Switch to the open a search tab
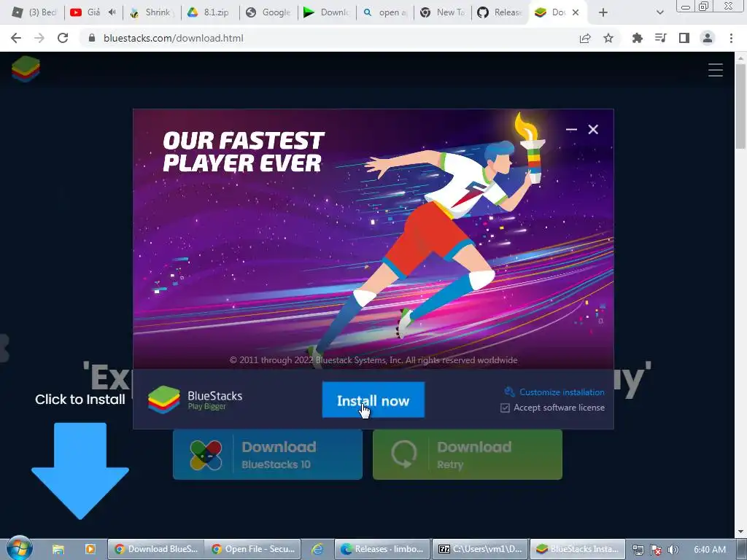 point(385,12)
